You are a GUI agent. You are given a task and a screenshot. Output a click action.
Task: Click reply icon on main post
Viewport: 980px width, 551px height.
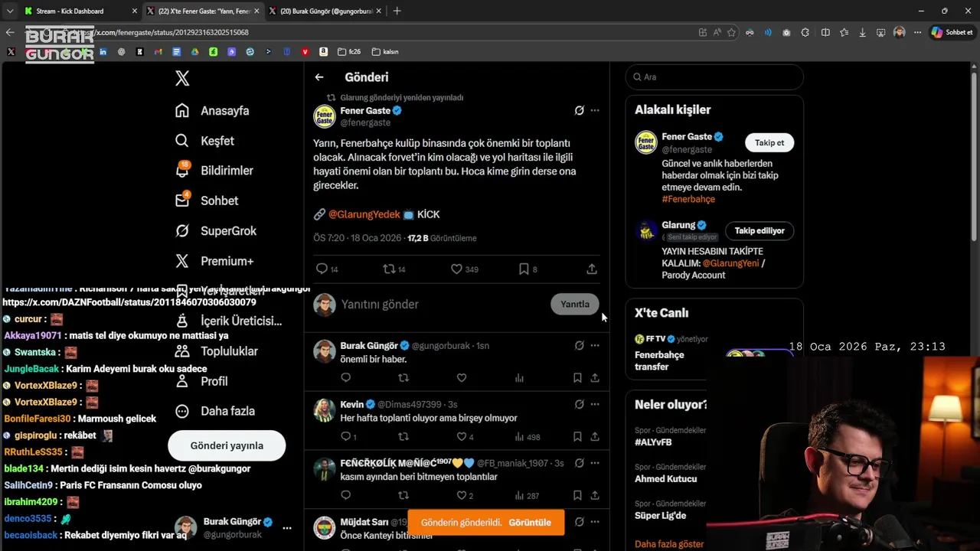(x=322, y=269)
